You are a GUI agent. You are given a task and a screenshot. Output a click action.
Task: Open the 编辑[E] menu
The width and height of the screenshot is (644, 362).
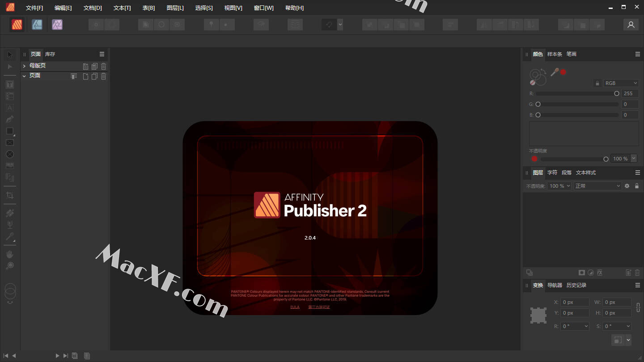(63, 8)
